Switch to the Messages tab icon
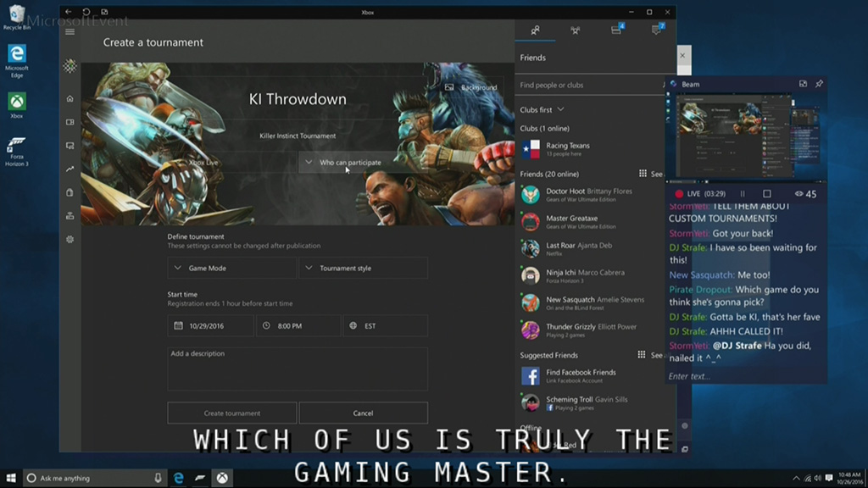The width and height of the screenshot is (868, 488). coord(616,30)
